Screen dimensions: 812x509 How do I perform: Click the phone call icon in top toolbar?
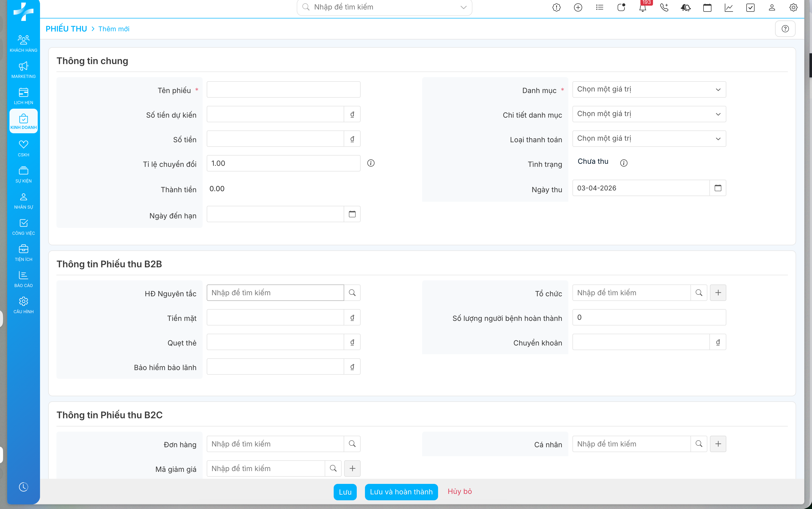tap(664, 7)
